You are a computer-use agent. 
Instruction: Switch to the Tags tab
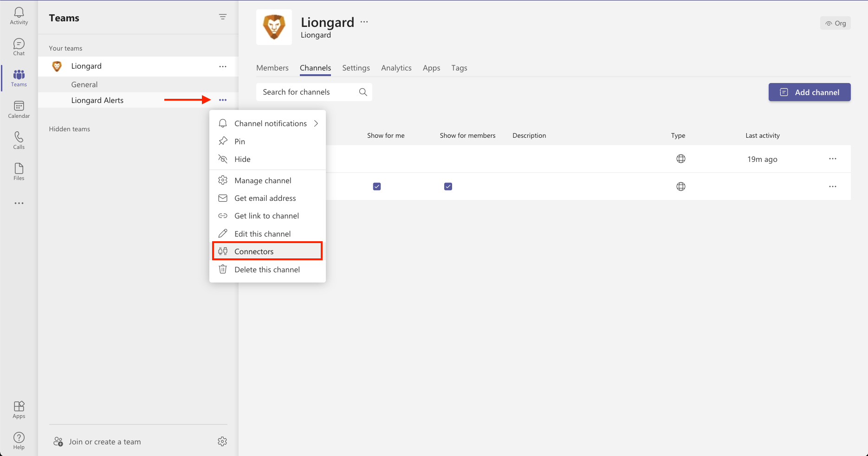tap(460, 68)
